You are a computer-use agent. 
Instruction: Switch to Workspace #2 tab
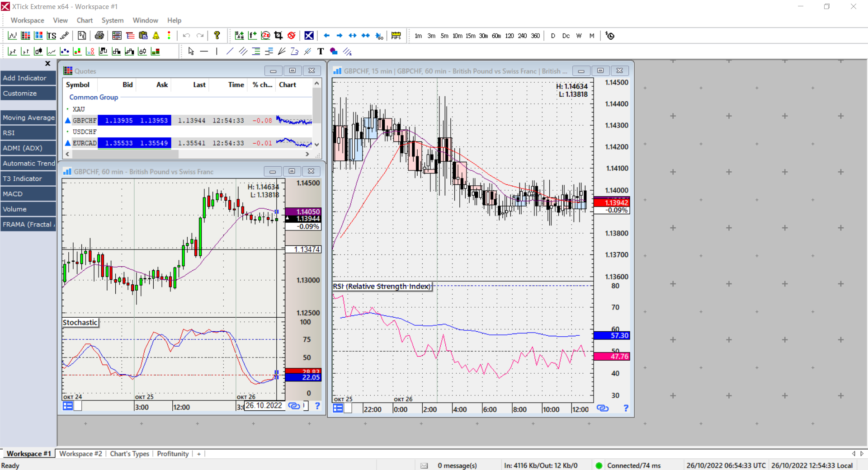click(x=80, y=454)
